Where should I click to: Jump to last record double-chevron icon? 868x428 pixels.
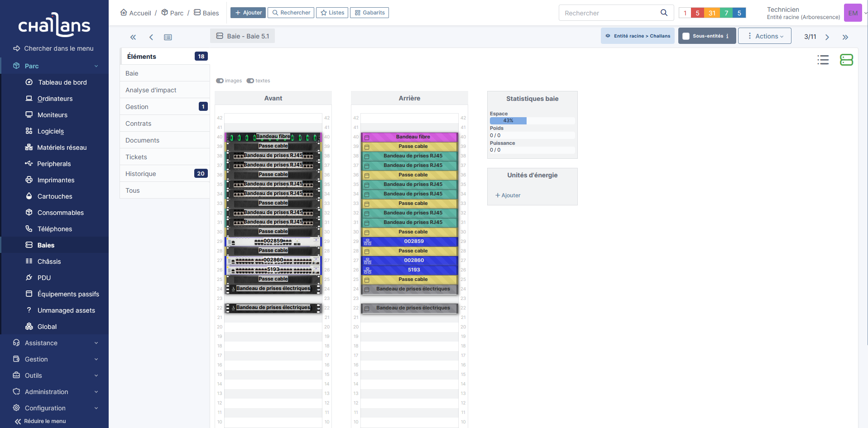click(845, 37)
